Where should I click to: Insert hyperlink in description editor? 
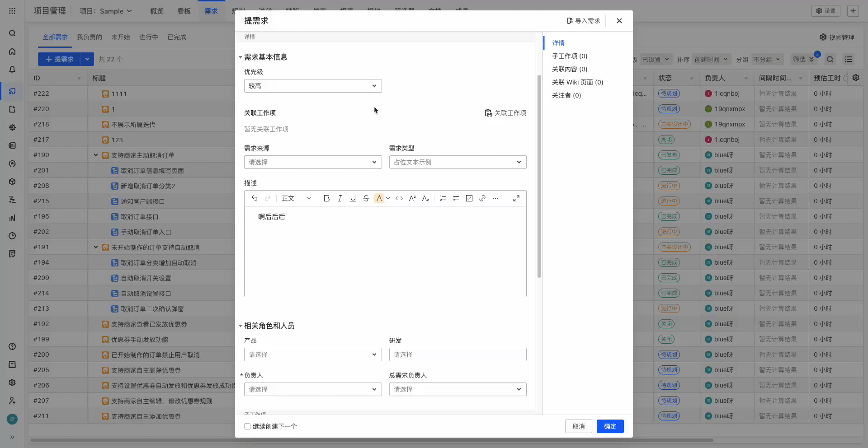point(482,198)
